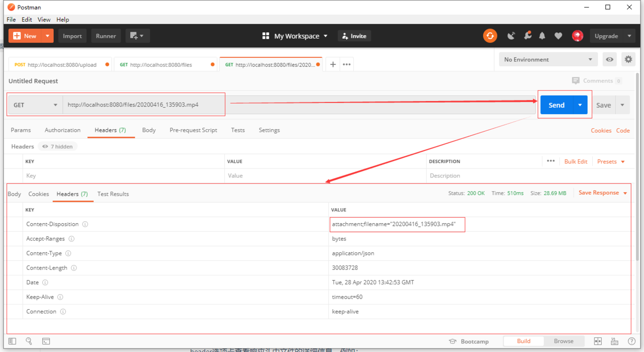Click the request URL input field
Image resolution: width=644 pixels, height=352 pixels.
[300, 105]
